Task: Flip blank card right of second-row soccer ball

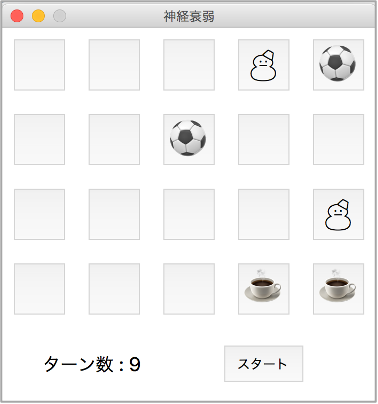Action: click(263, 139)
